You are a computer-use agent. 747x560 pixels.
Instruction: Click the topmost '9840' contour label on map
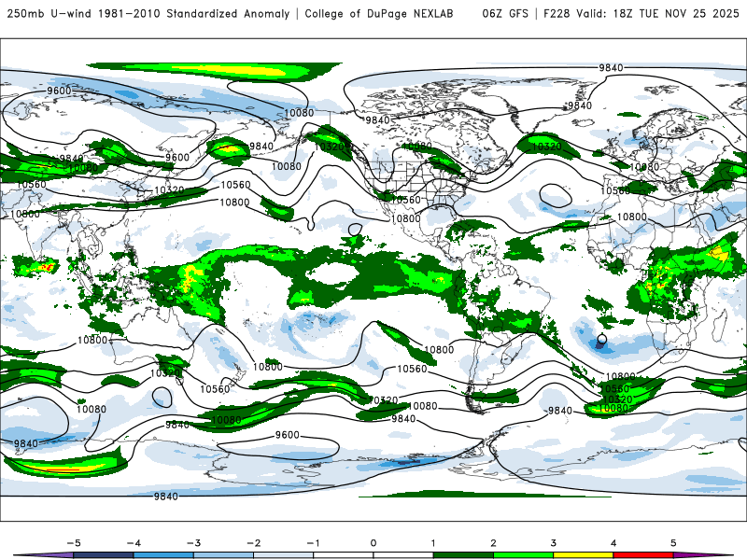pyautogui.click(x=611, y=67)
